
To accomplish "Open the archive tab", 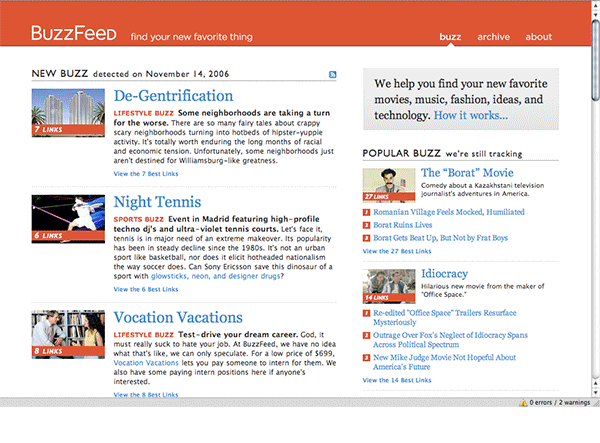I will 493,37.
